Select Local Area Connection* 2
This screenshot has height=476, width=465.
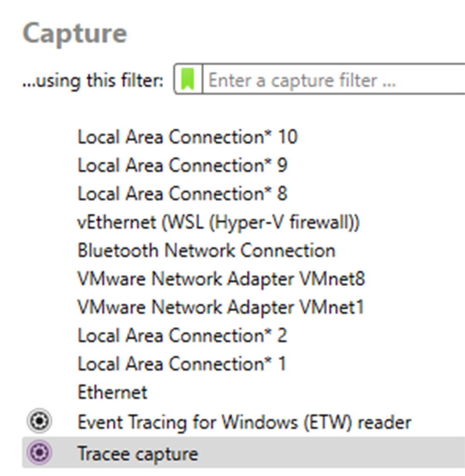click(x=184, y=336)
